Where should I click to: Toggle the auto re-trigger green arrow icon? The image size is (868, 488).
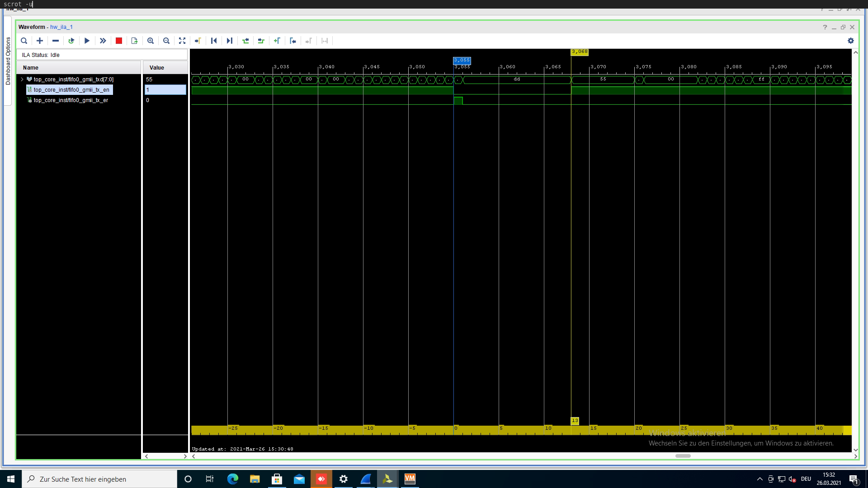click(x=71, y=41)
